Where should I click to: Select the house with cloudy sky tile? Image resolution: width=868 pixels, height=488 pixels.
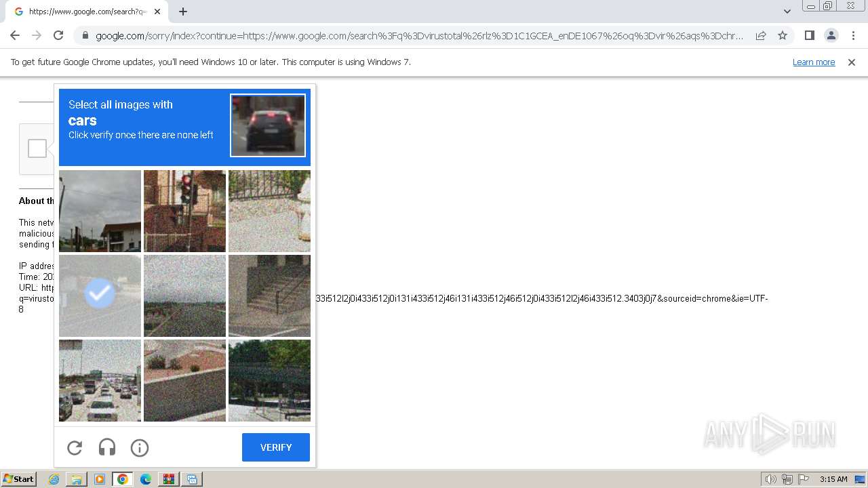pos(100,211)
